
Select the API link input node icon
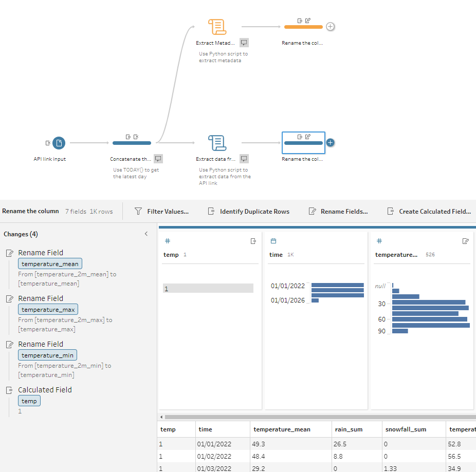click(59, 143)
